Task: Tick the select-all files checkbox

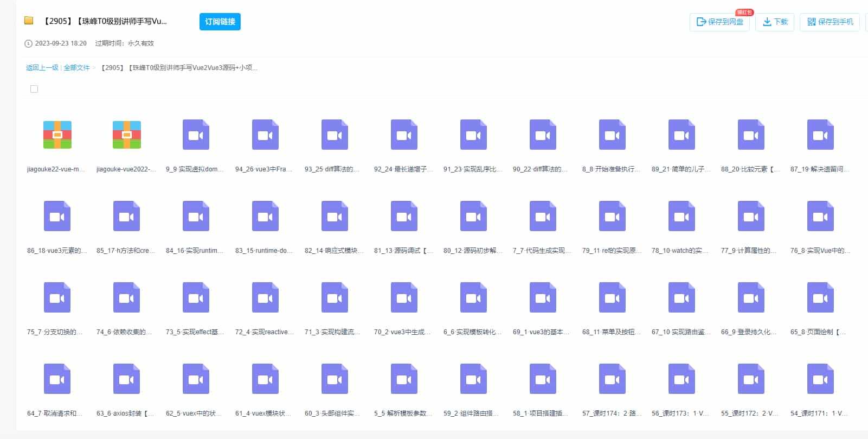Action: pos(34,89)
